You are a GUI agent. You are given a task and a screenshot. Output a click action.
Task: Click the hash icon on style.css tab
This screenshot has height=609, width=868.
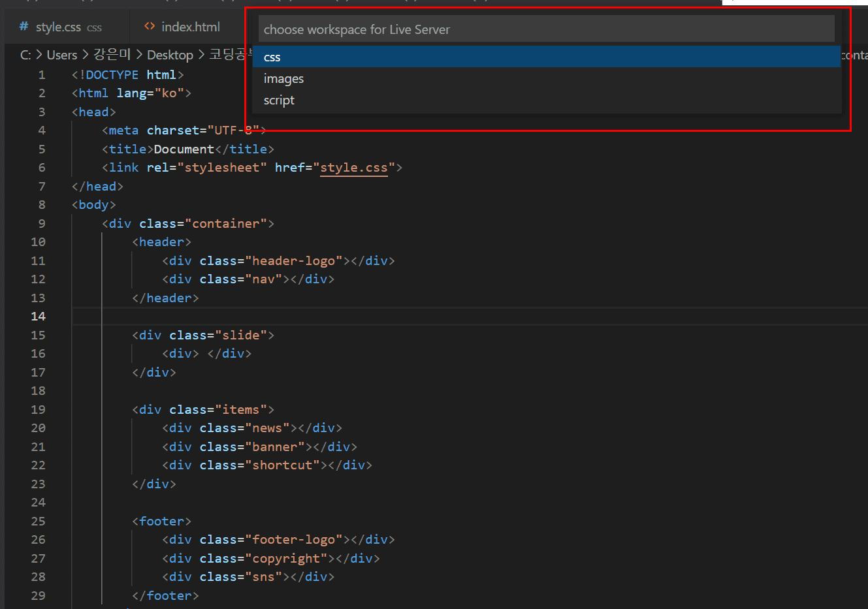click(x=24, y=26)
